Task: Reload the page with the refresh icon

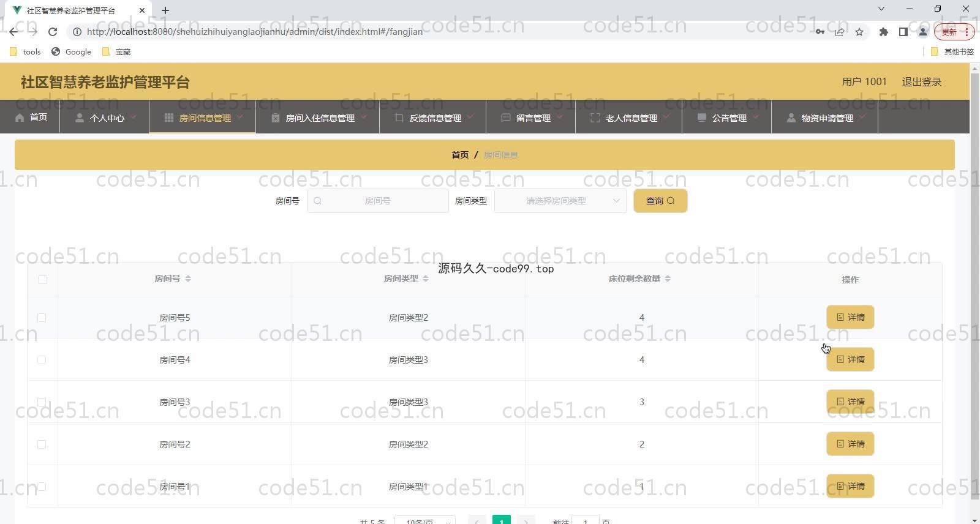Action: click(53, 32)
